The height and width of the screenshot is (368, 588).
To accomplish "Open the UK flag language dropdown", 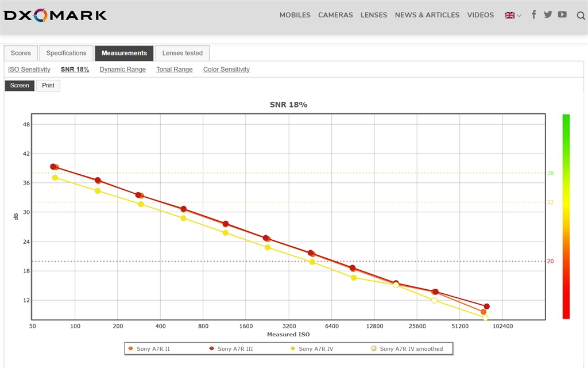I will click(513, 16).
